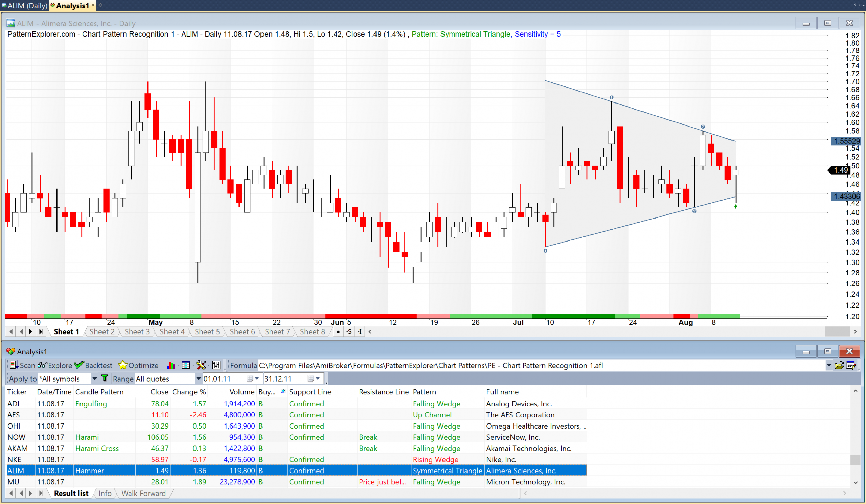Toggle symbol link S button

349,331
